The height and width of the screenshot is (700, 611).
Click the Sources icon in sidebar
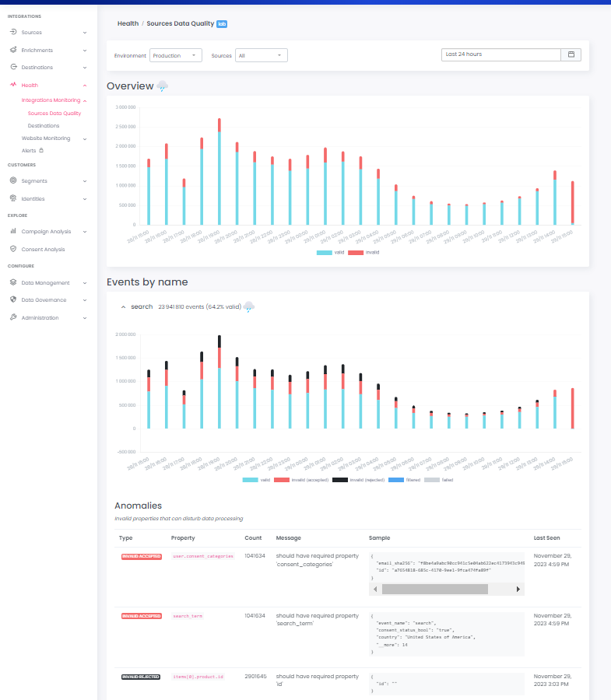point(13,33)
